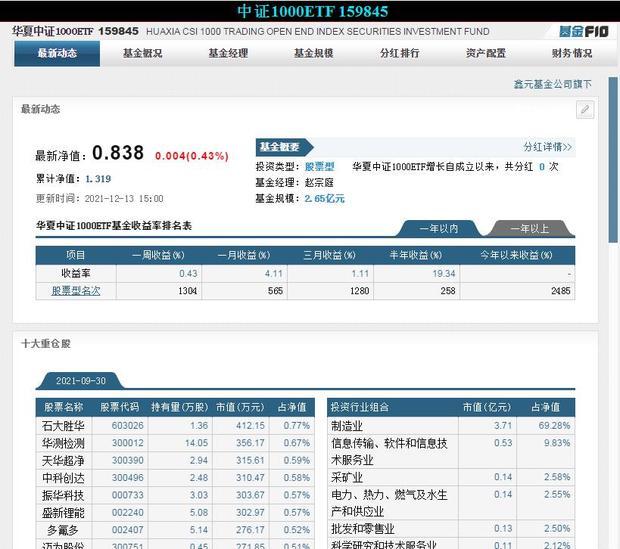The width and height of the screenshot is (620, 549).
Task: Click the pencil edit icon in 最新动态 panel
Action: click(585, 110)
